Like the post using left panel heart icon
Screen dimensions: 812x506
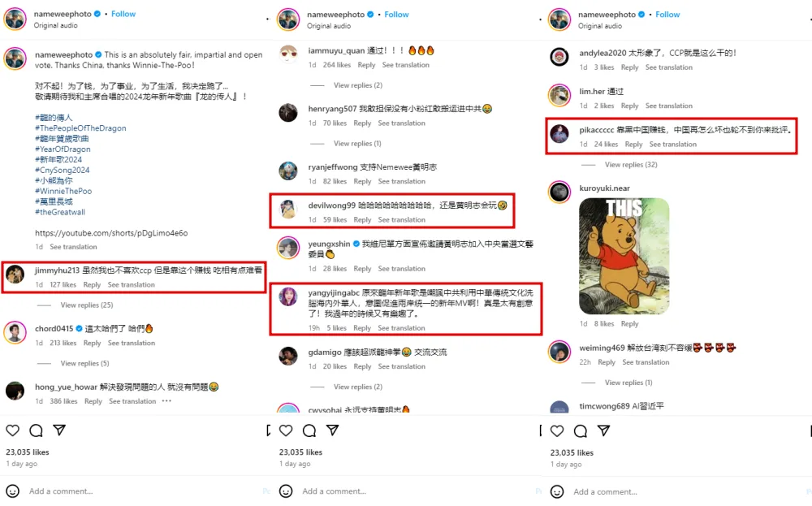12,430
